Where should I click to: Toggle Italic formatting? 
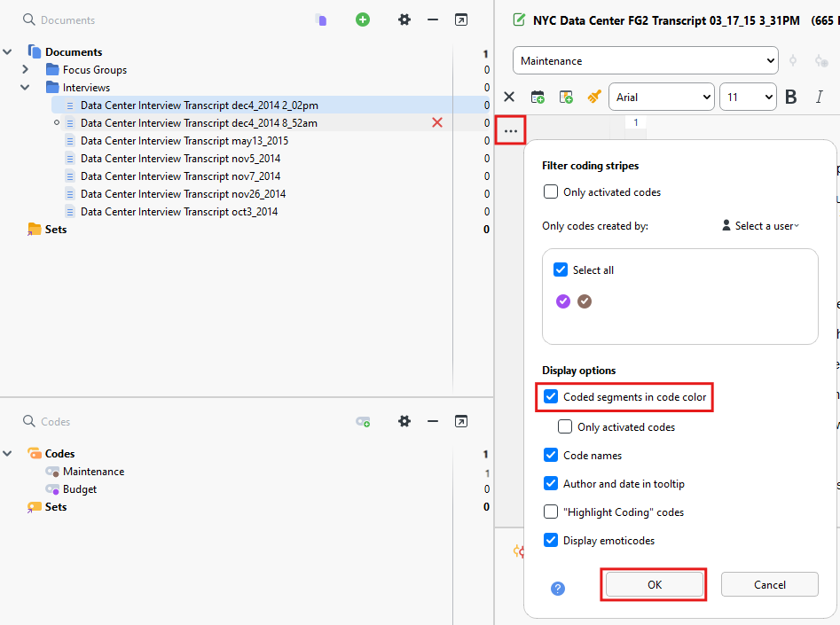[x=819, y=97]
